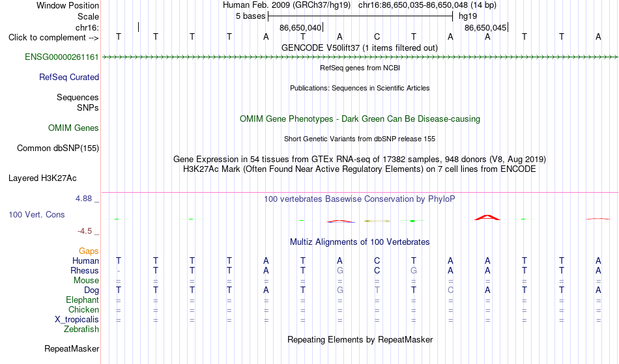Click the -4.5 PhyloP lower scale value
619x364 pixels.
coord(85,231)
